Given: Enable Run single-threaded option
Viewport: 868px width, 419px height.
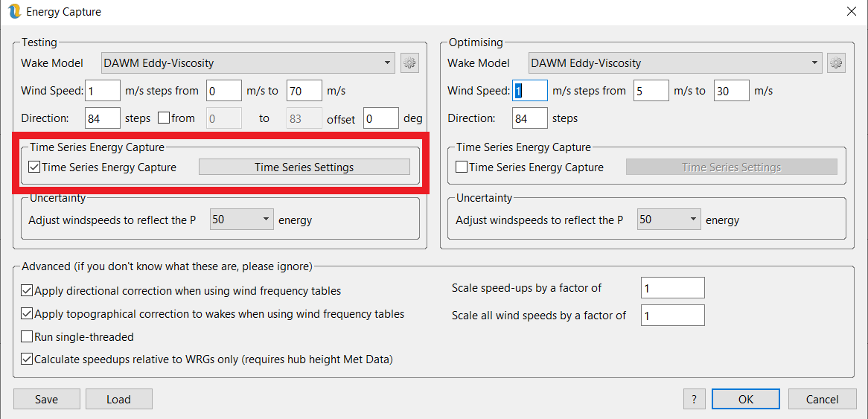Looking at the screenshot, I should tap(28, 337).
